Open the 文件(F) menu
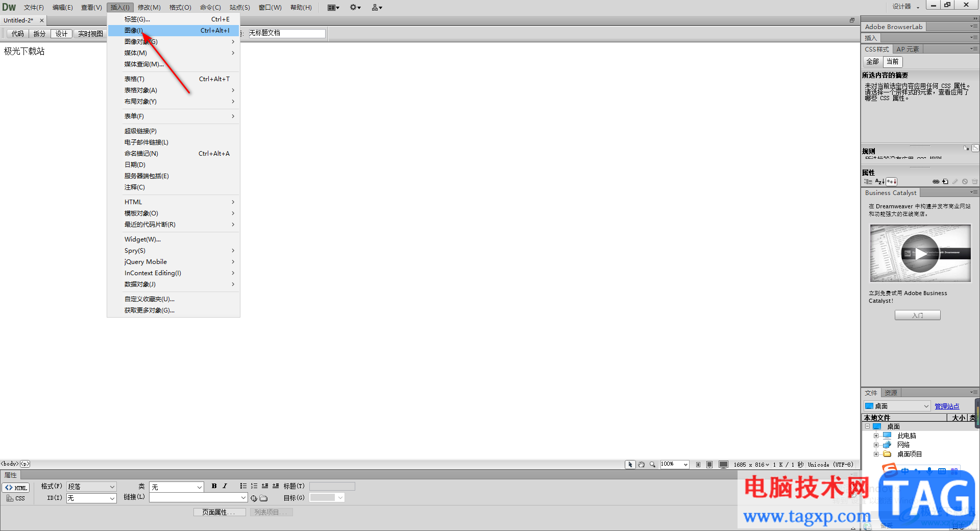980x531 pixels. point(34,7)
